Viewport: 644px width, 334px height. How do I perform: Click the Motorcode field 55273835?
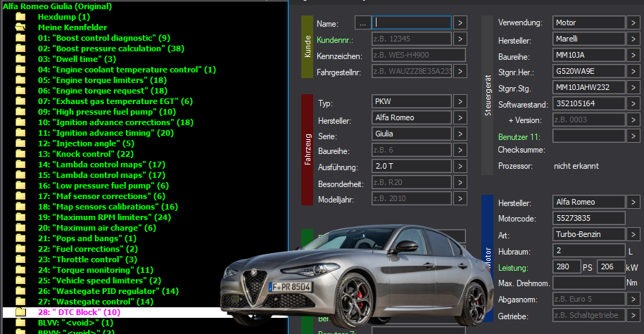(589, 218)
